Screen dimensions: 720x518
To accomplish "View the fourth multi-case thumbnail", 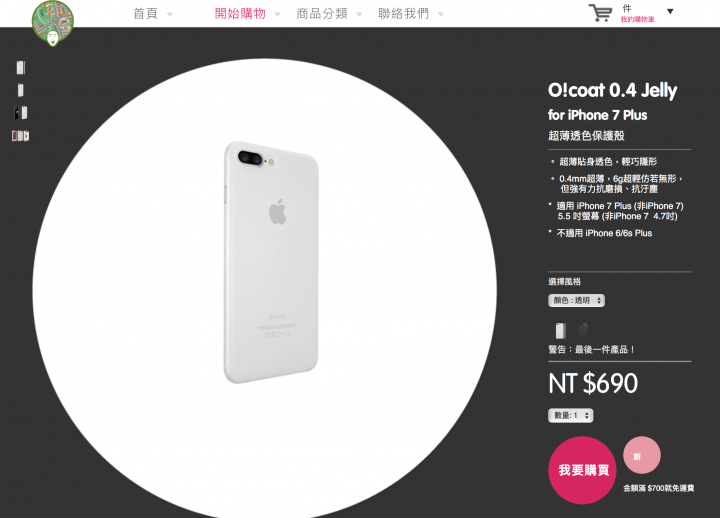I will click(x=21, y=135).
